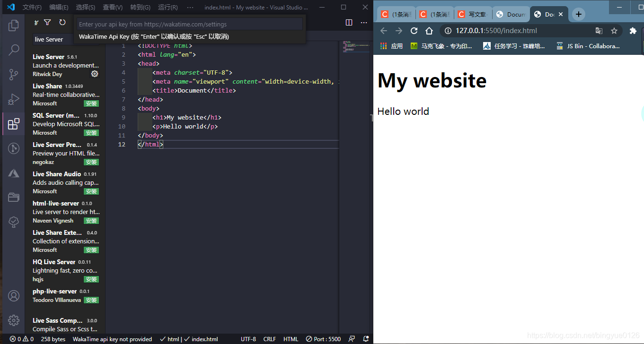Viewport: 644px width, 344px height.
Task: Open the 应用 apps bookmark in Chrome
Action: pyautogui.click(x=391, y=46)
